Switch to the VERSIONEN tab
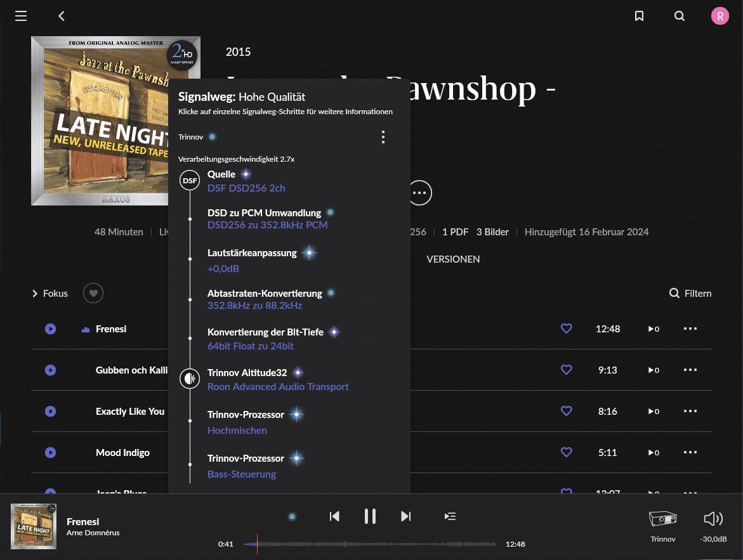Viewport: 743px width, 560px height. (453, 259)
